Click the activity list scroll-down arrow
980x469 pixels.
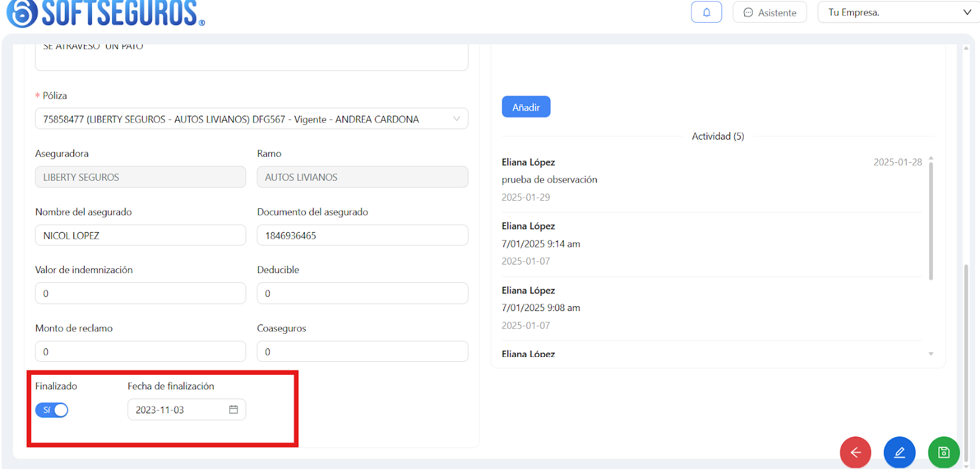[931, 354]
